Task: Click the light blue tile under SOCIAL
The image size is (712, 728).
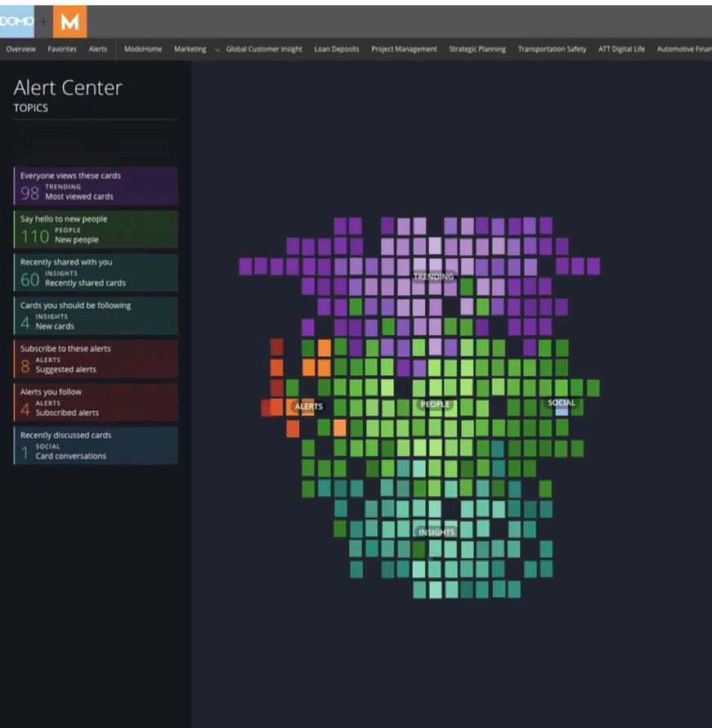Action: click(x=562, y=411)
